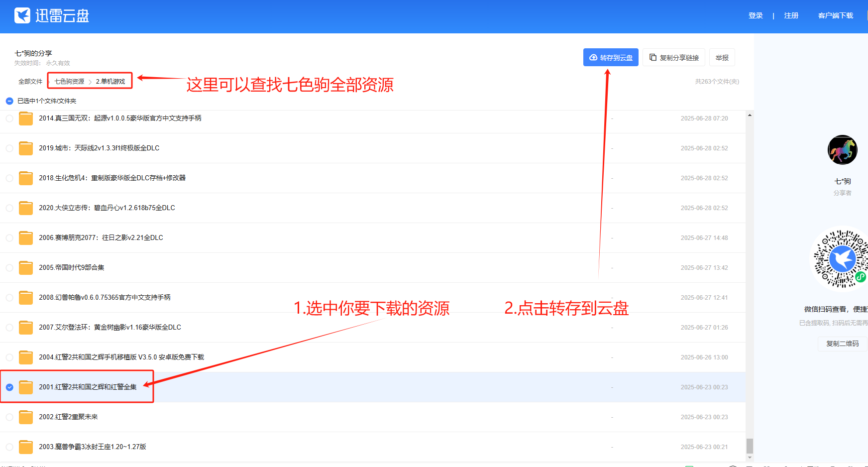Open 2019.城市：天际线2v1.3.3f1终极版全DLC folder name

coord(99,148)
